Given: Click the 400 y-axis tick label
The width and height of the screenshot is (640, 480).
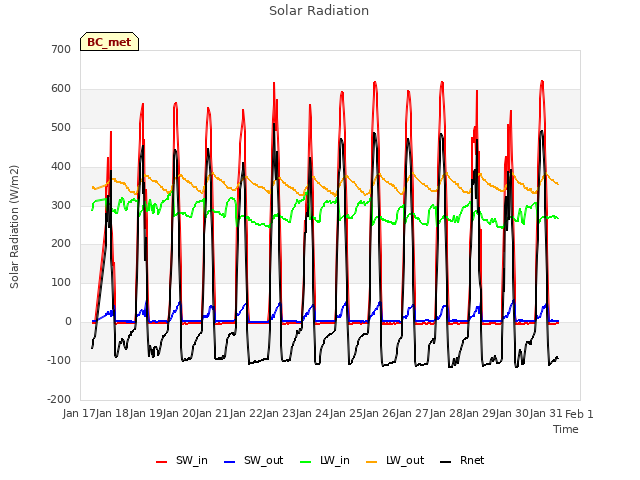Looking at the screenshot, I should tap(61, 167).
